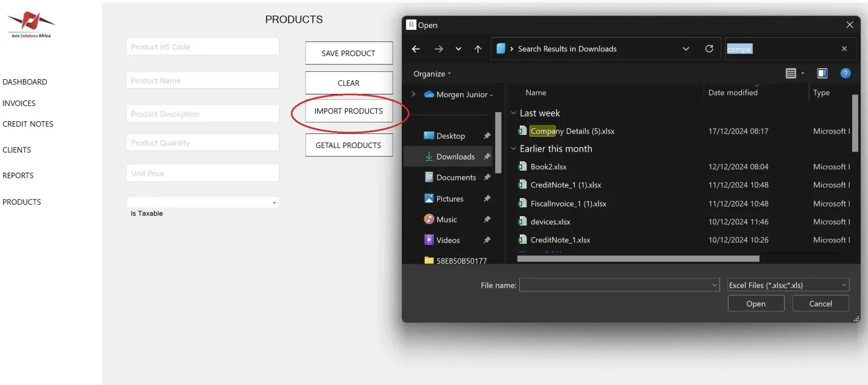Click the Product HS Code field
The height and width of the screenshot is (385, 868).
pos(203,47)
